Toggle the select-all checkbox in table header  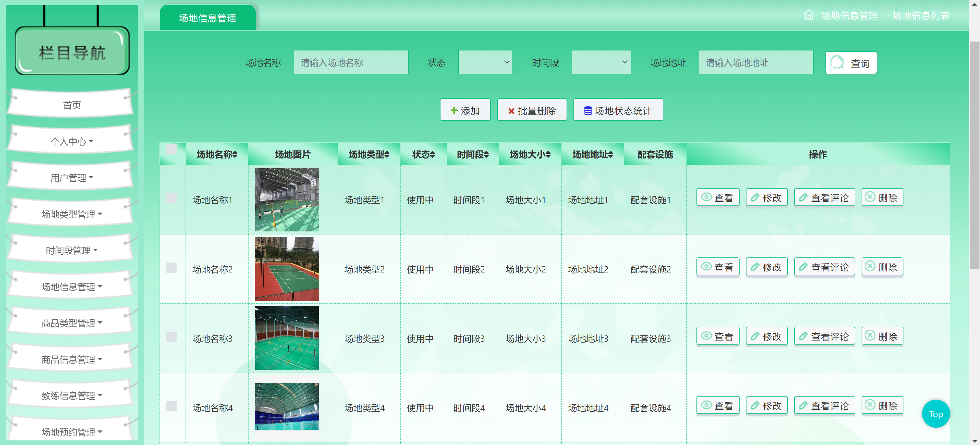pos(171,149)
